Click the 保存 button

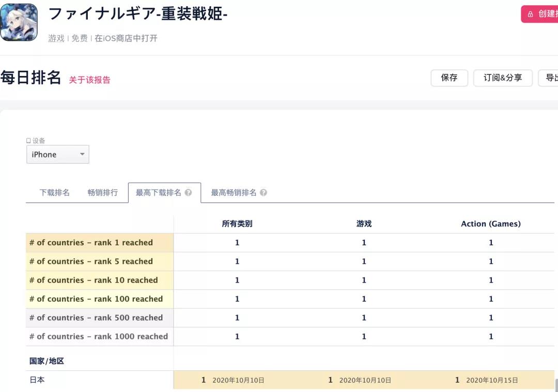point(449,78)
